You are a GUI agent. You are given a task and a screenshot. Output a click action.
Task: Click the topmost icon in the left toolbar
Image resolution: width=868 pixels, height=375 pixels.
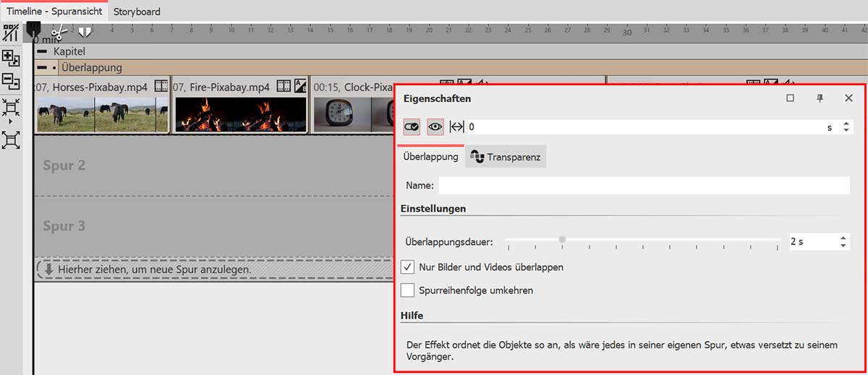(x=11, y=33)
